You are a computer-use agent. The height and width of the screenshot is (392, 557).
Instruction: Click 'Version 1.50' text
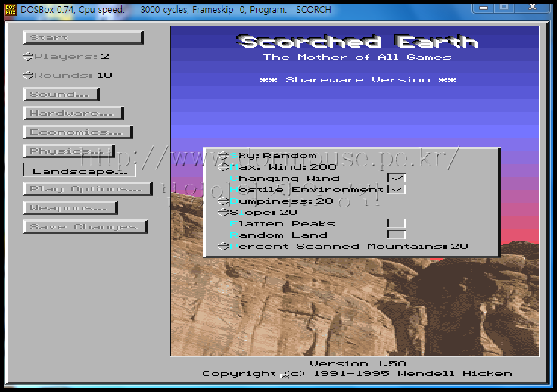(358, 363)
